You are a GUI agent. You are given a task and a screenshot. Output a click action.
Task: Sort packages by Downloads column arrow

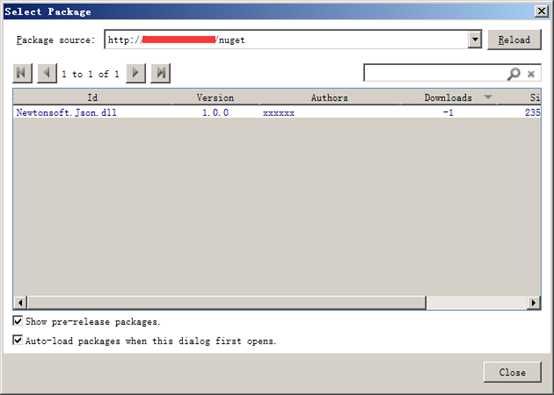tap(488, 97)
